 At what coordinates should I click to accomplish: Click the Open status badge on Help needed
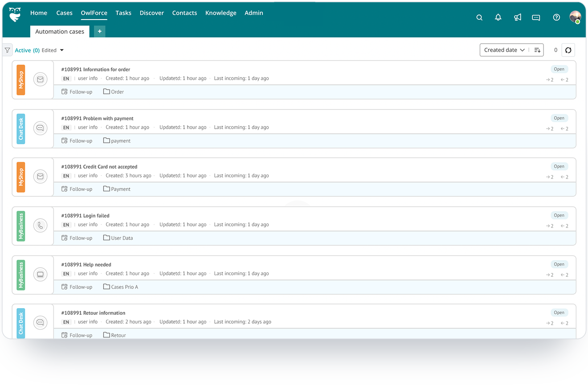[559, 264]
